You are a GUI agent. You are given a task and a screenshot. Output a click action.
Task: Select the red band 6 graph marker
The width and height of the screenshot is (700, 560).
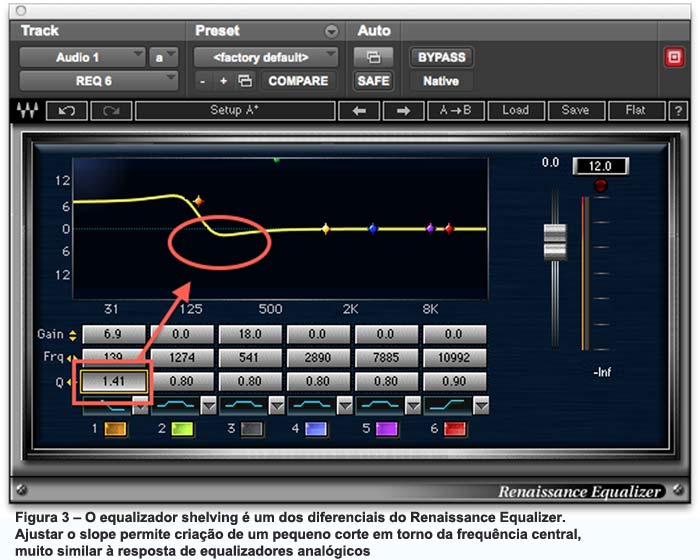click(449, 229)
